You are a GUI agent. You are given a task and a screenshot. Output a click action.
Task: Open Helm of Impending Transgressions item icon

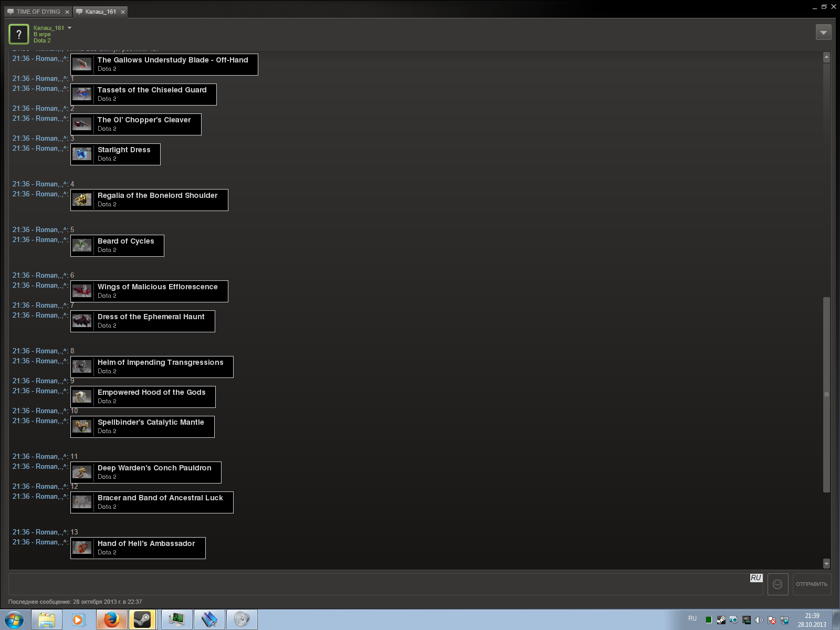point(82,367)
